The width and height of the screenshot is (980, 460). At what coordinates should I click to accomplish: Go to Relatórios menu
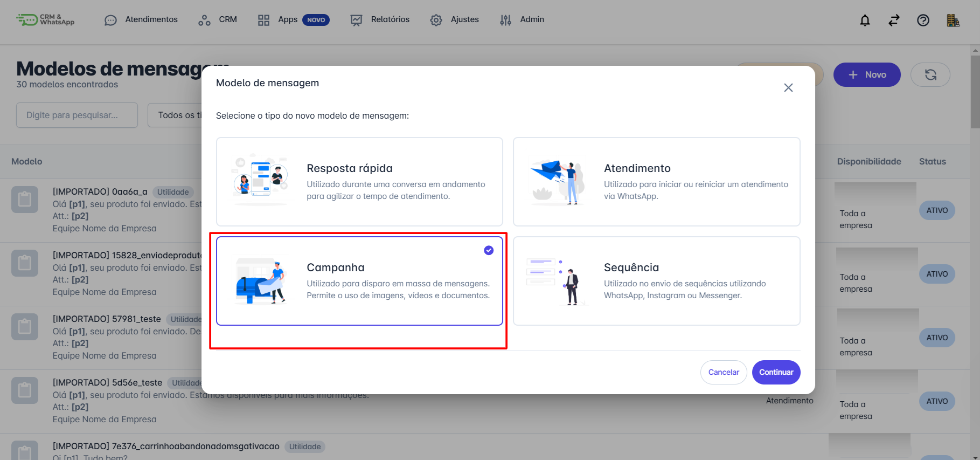click(x=380, y=20)
